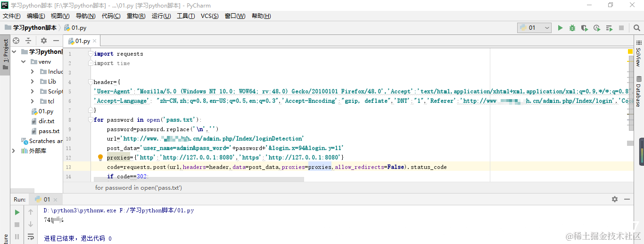Screen dimensions: 644x244
Task: Collapse the header block fold marker on line 4
Action: (x=91, y=82)
